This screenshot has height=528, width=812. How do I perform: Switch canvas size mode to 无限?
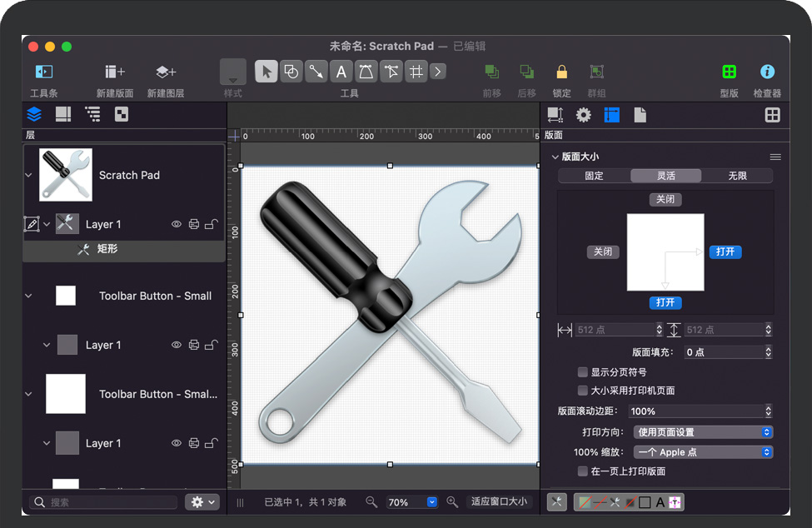coord(737,176)
